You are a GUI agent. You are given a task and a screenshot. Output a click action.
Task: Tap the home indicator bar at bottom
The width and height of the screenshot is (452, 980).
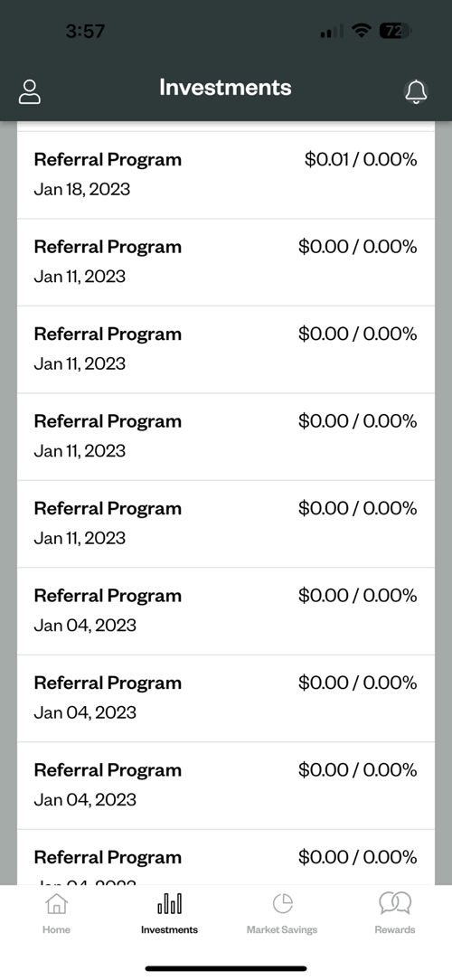tap(226, 968)
